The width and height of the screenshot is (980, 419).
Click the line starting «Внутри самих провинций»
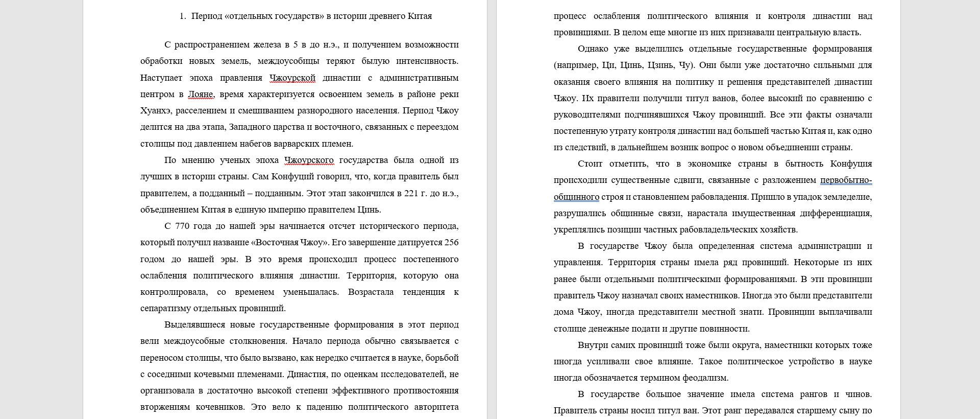point(725,345)
